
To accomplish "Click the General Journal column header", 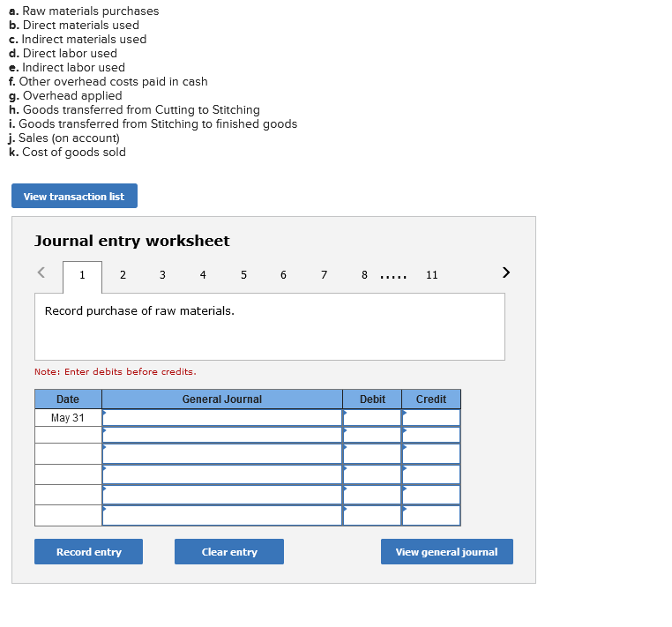I will click(222, 399).
